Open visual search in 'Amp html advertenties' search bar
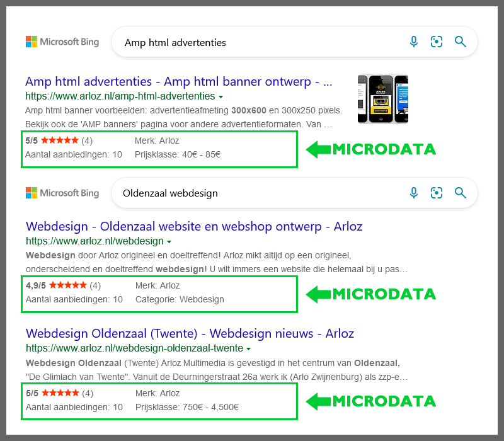The width and height of the screenshot is (504, 441). click(437, 42)
